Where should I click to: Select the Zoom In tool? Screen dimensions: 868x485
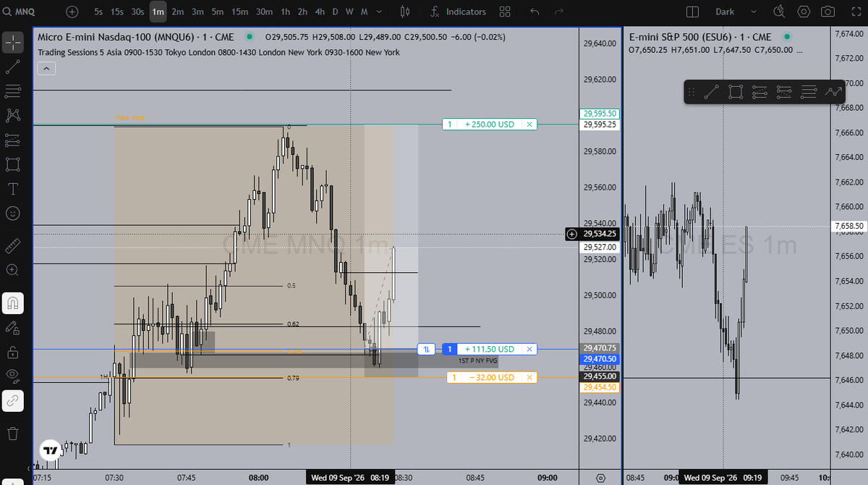coord(12,270)
